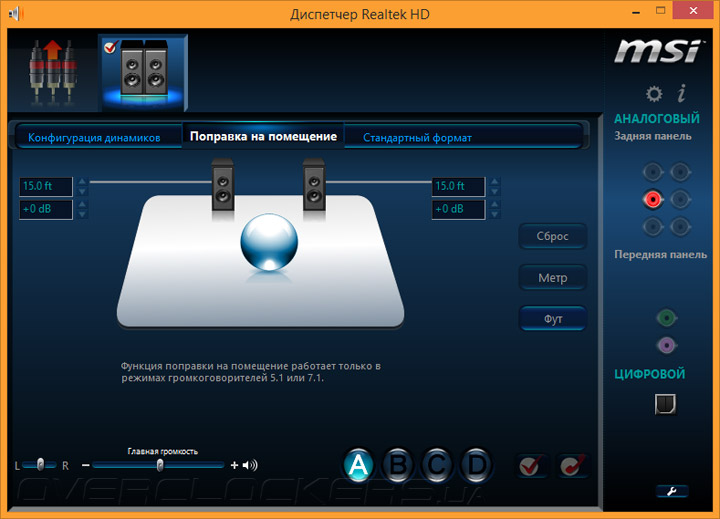Click the right speaker in room diagram

pyautogui.click(x=314, y=185)
